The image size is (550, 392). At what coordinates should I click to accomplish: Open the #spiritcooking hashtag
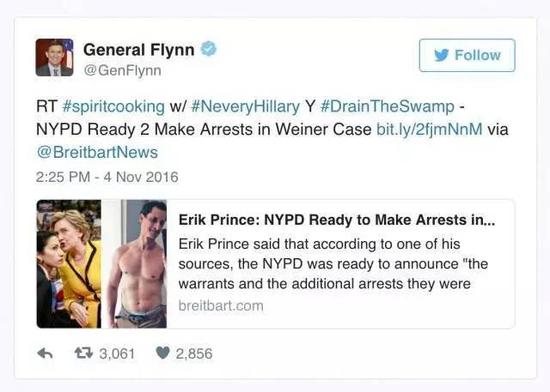click(113, 106)
